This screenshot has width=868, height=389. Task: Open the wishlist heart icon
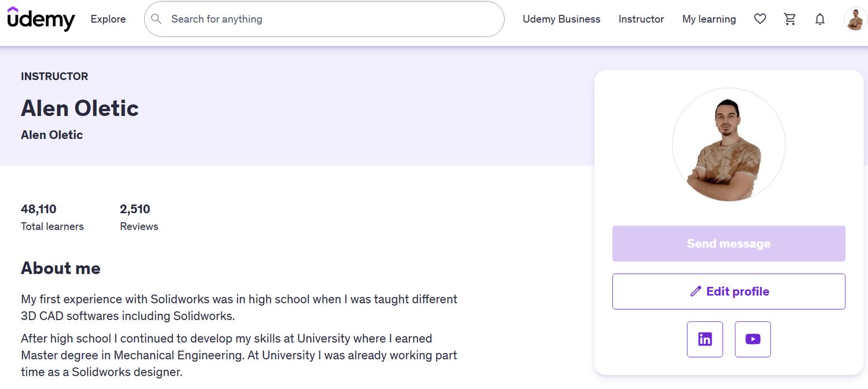click(760, 19)
